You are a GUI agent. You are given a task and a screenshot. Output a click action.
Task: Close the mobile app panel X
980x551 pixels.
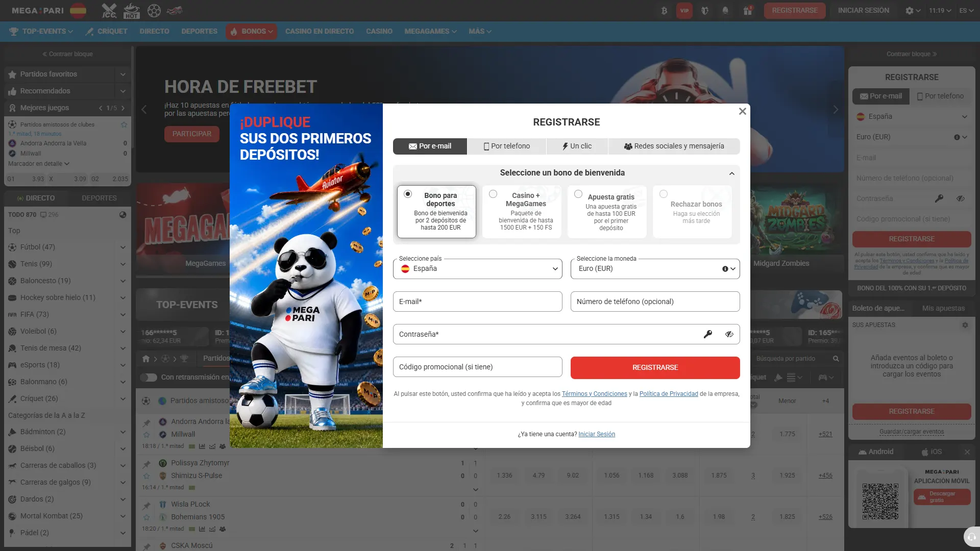tap(967, 452)
